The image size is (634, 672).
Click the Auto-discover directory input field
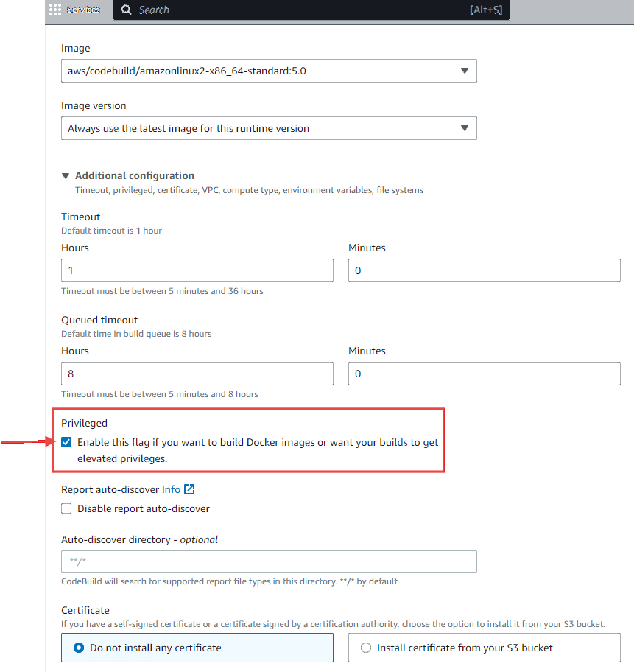pyautogui.click(x=269, y=561)
